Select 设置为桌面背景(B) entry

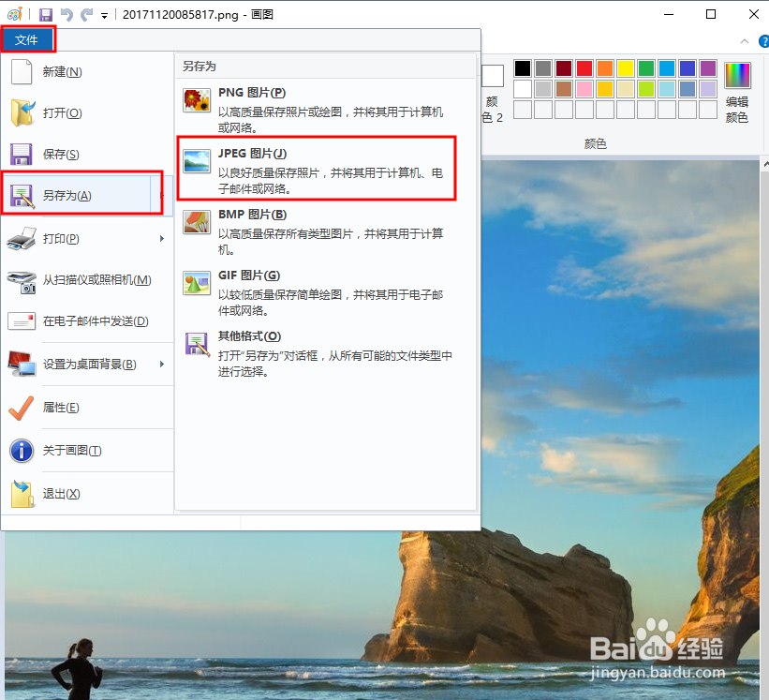point(87,364)
